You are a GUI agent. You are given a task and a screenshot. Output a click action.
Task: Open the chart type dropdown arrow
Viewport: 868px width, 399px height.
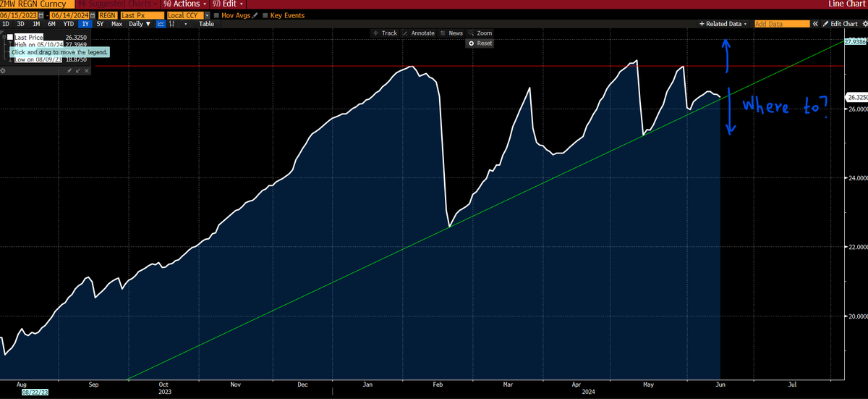coord(185,24)
